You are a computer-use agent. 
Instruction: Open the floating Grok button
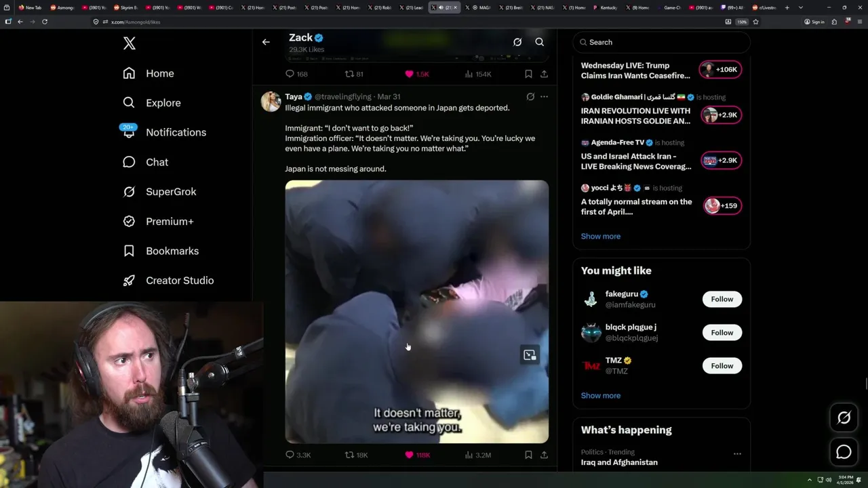pyautogui.click(x=844, y=418)
